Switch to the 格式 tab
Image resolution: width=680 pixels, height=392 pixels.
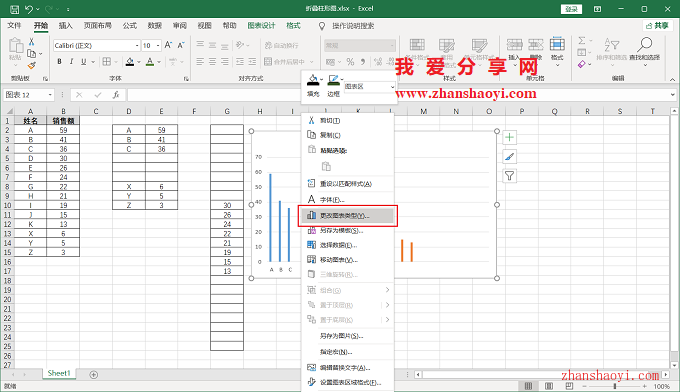[x=294, y=26]
